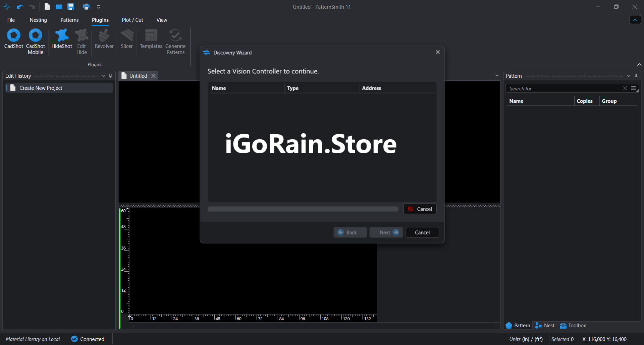Open folder icon in quick access toolbar

click(59, 7)
